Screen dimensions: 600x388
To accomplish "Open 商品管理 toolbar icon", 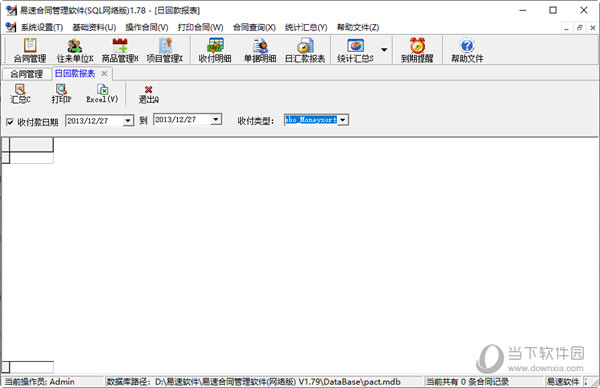I will [x=120, y=50].
